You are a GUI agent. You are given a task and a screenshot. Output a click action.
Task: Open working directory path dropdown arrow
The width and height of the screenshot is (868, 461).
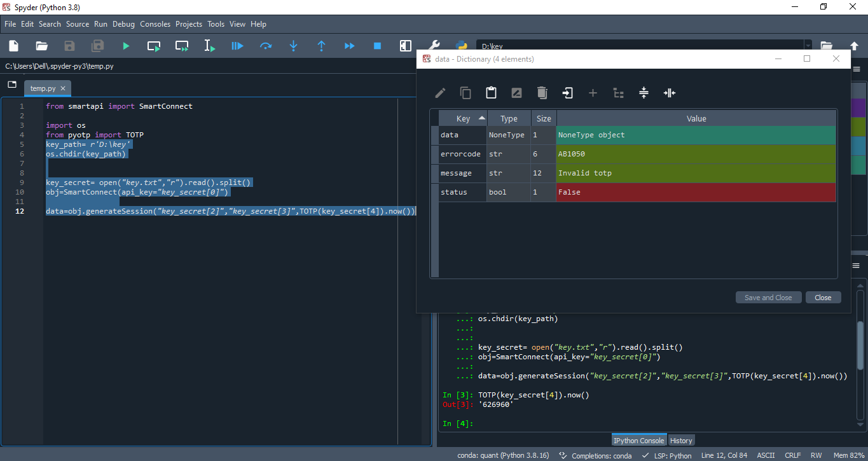[x=808, y=46]
